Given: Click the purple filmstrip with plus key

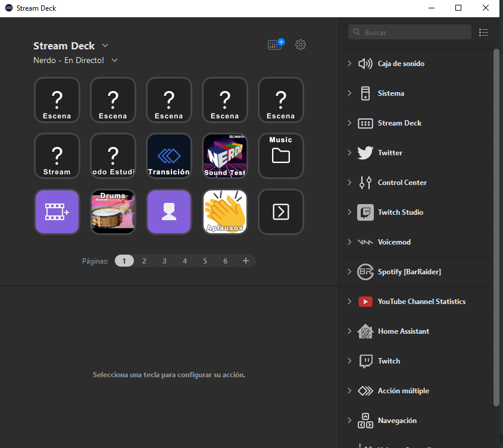Looking at the screenshot, I should point(57,212).
